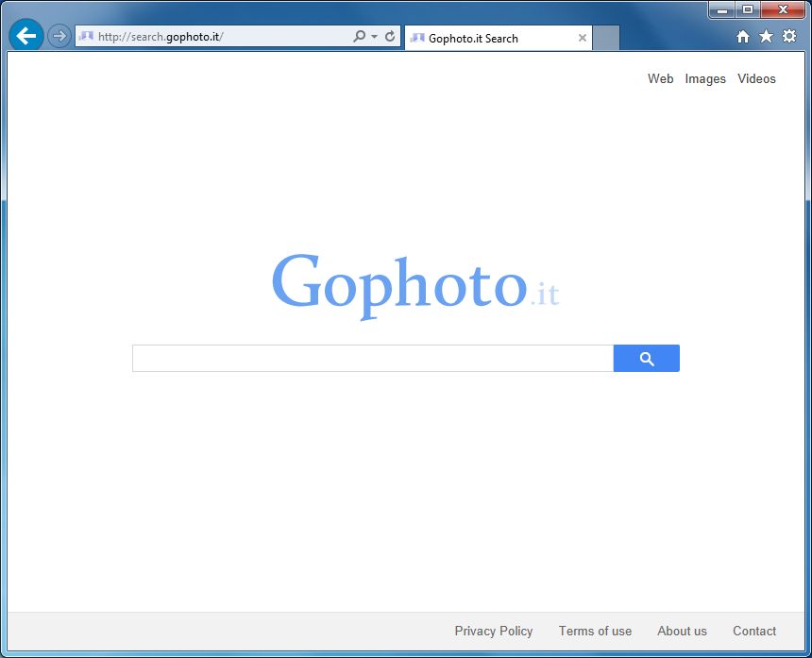The image size is (812, 658).
Task: Open Favorites with the star icon
Action: coord(766,36)
